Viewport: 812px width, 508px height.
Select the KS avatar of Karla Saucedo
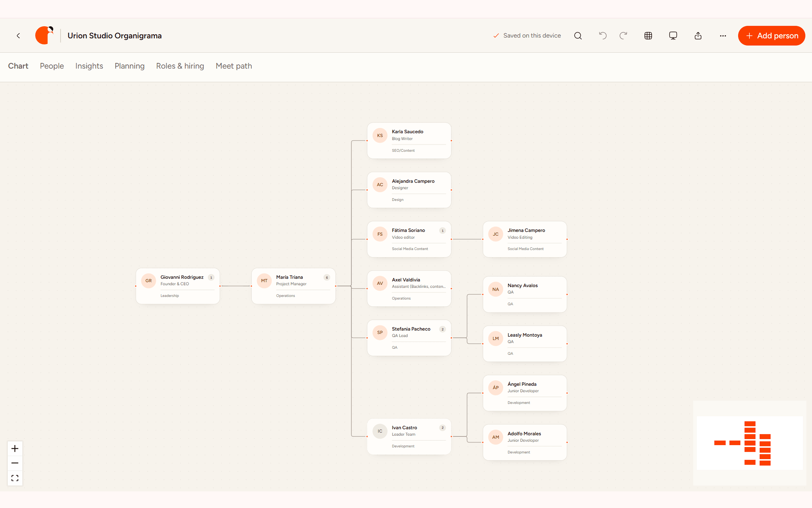[x=380, y=135]
